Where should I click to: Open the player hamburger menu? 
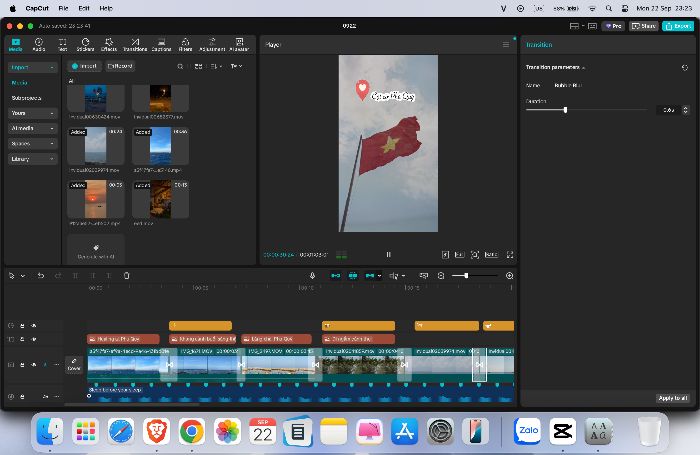coord(506,45)
